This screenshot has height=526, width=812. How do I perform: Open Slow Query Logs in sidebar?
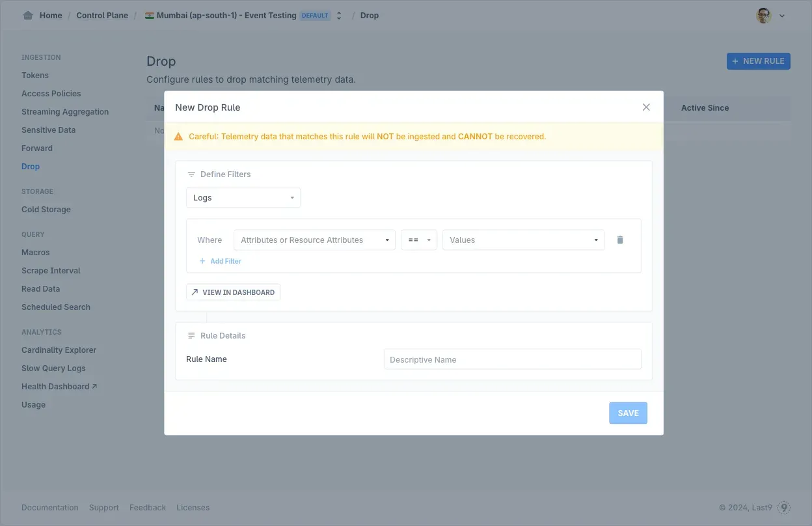tap(54, 368)
